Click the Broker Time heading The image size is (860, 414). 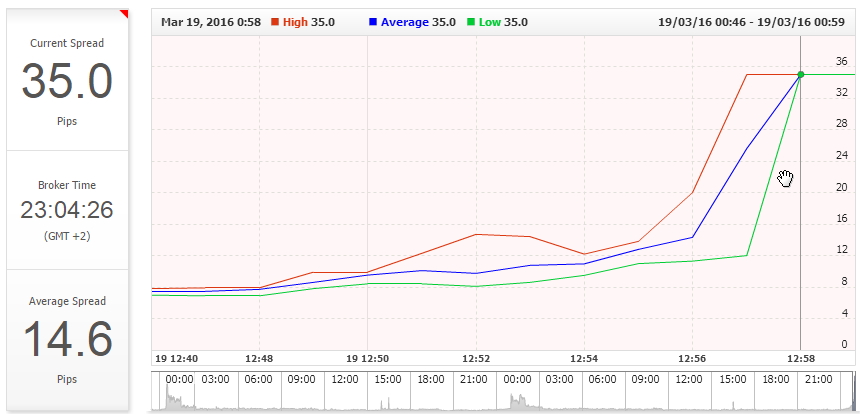tap(67, 185)
